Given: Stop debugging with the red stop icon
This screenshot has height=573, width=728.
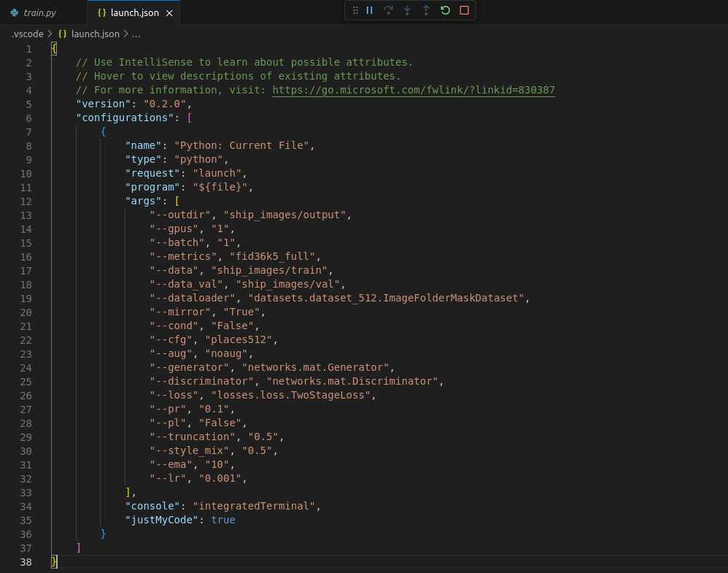Looking at the screenshot, I should tap(464, 10).
